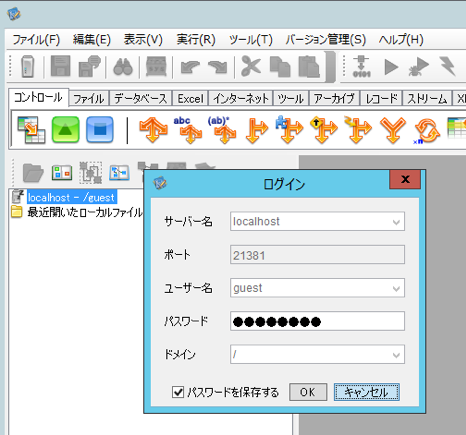Open the ツール(T) menu
Image resolution: width=466 pixels, height=435 pixels.
[251, 40]
